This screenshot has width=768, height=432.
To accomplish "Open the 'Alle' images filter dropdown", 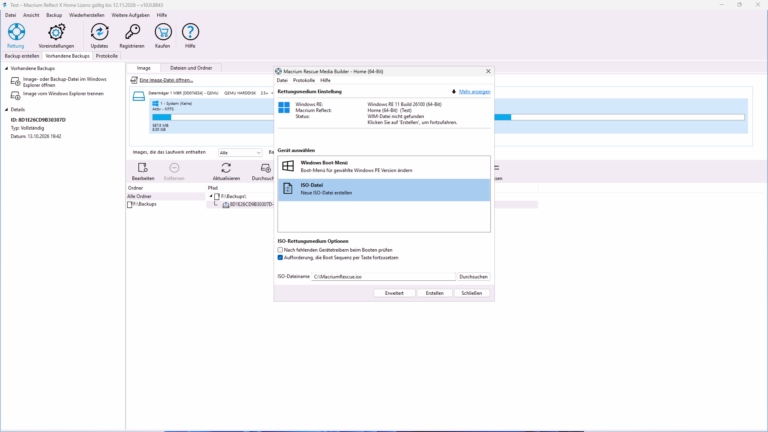I will pos(240,153).
